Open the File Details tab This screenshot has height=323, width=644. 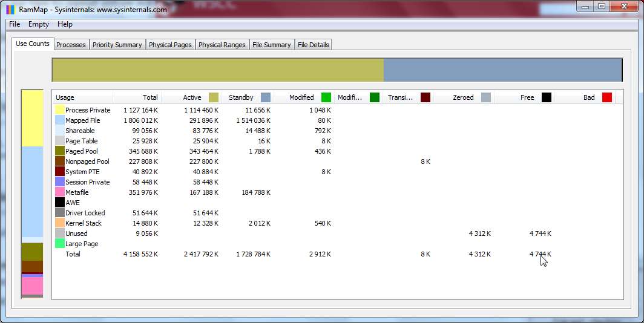[x=314, y=45]
